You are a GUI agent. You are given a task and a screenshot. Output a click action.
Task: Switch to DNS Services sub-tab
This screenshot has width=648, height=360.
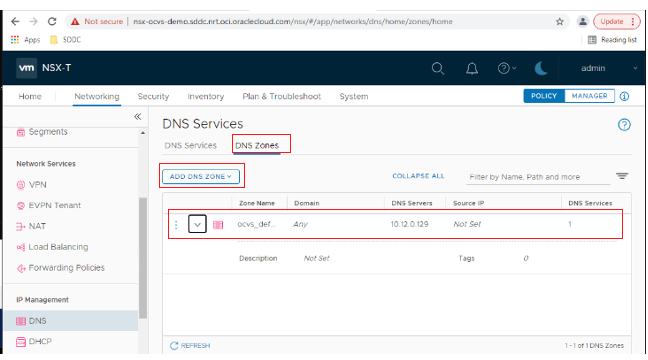(191, 145)
